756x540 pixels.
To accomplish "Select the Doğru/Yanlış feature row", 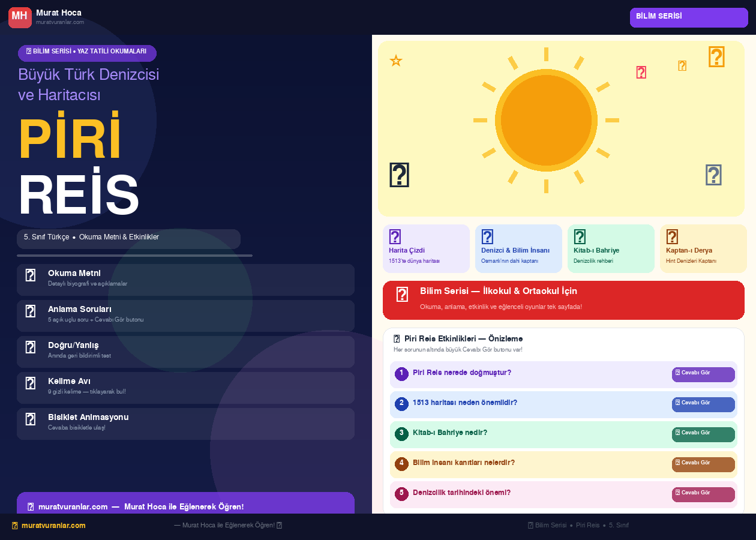I will pyautogui.click(x=185, y=352).
